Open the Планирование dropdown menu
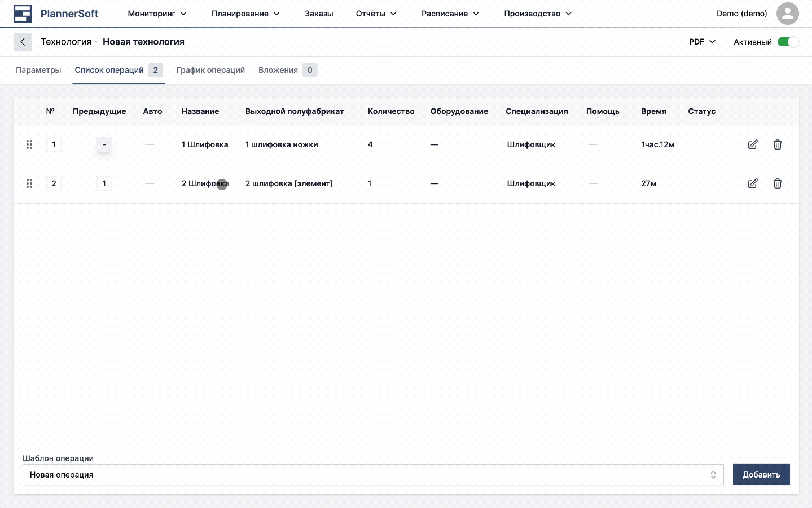This screenshot has height=508, width=812. click(245, 14)
